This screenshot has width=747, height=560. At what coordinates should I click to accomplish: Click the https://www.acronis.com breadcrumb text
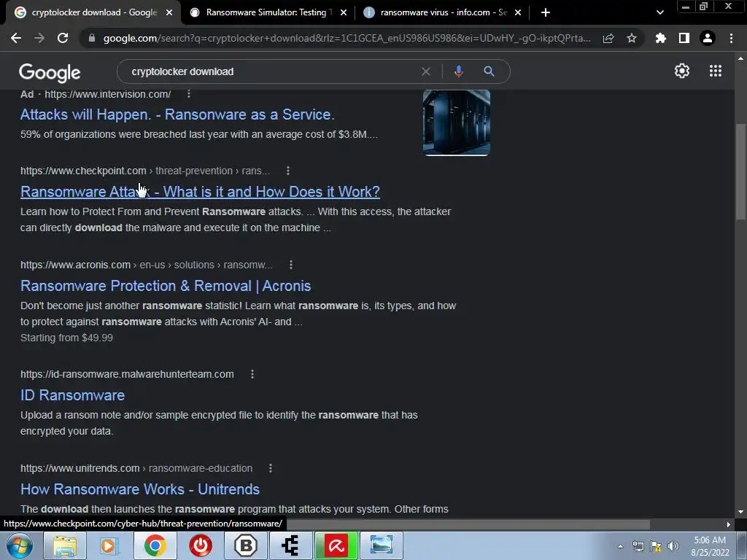[x=75, y=265]
